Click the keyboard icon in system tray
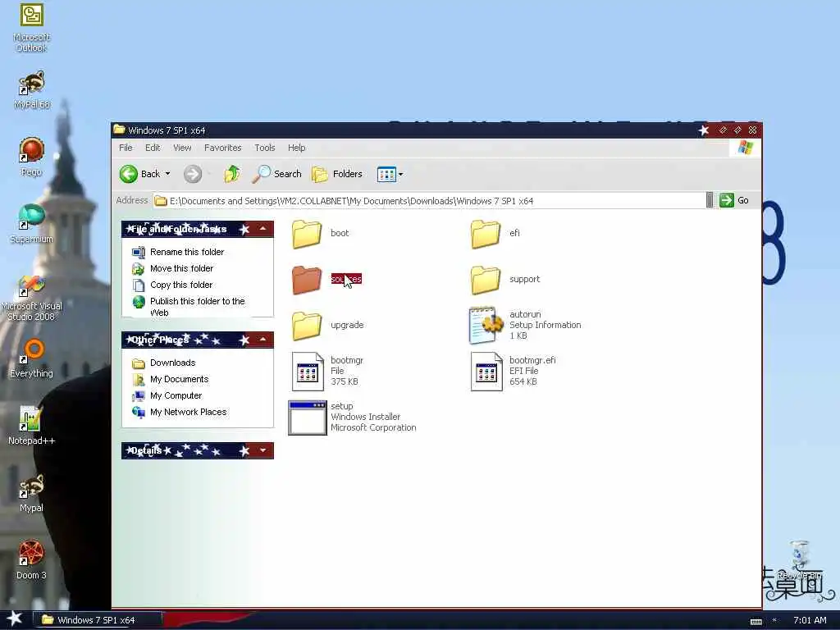The width and height of the screenshot is (840, 630). (x=756, y=621)
